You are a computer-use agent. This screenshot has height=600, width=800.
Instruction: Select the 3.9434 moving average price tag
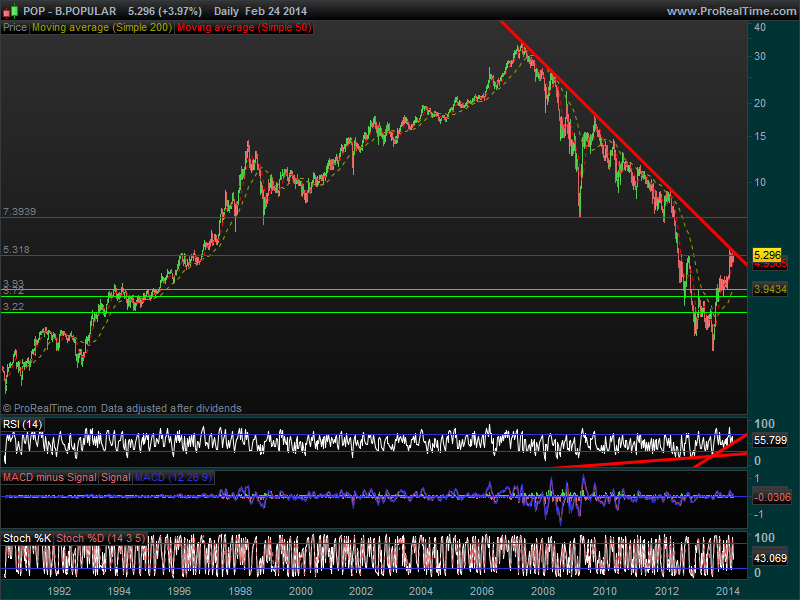coord(770,289)
